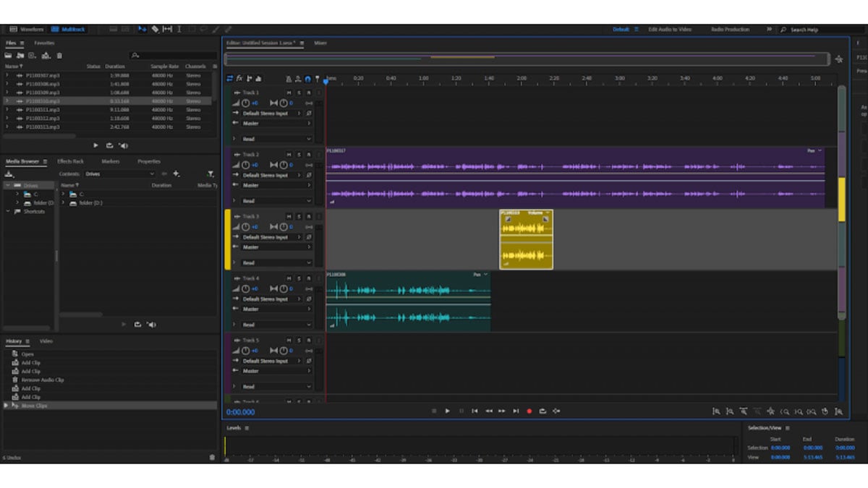Solo Track 5 with the S button
Image resolution: width=868 pixels, height=488 pixels.
[299, 340]
